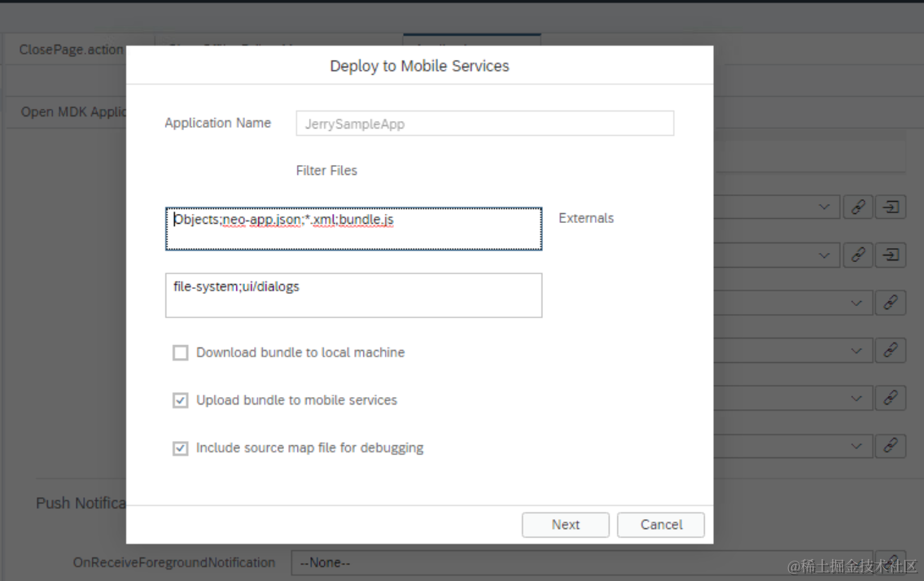
Task: Click the Filter Files label
Action: [326, 170]
